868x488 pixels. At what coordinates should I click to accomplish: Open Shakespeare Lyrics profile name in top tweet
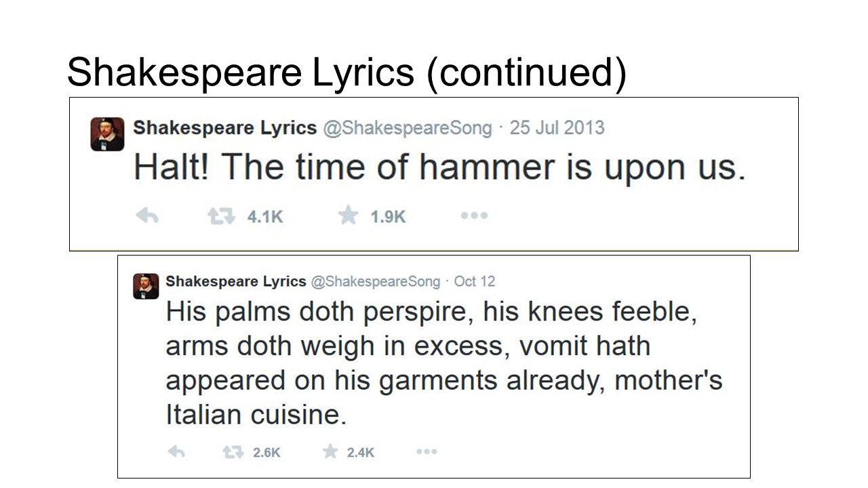[225, 127]
